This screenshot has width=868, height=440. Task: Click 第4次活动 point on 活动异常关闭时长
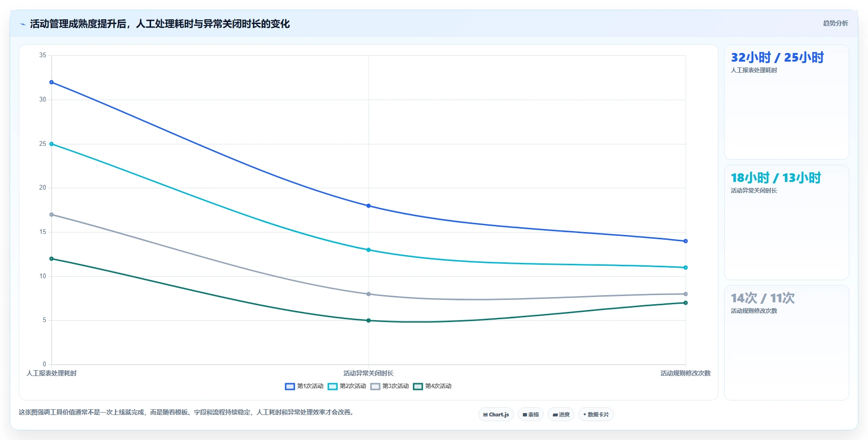click(x=369, y=321)
